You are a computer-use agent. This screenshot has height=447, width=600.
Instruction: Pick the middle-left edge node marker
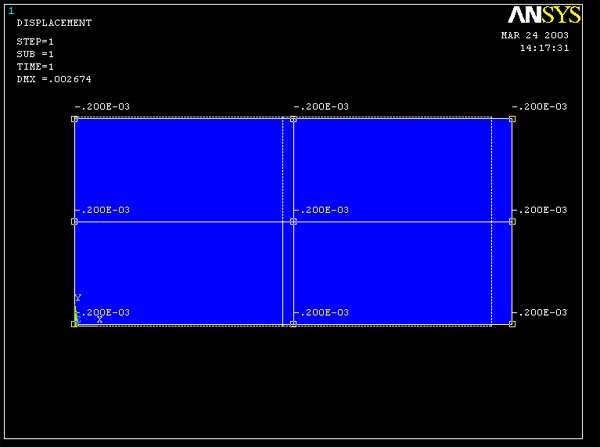pyautogui.click(x=74, y=222)
